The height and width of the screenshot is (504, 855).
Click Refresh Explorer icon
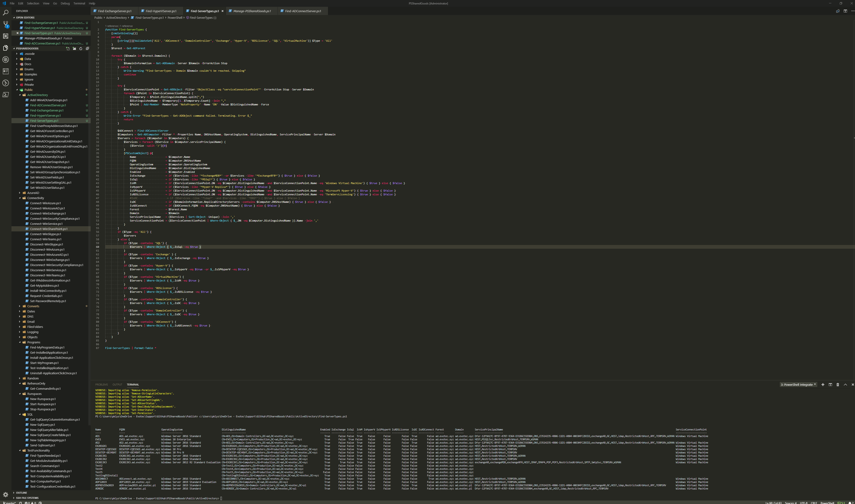[81, 48]
